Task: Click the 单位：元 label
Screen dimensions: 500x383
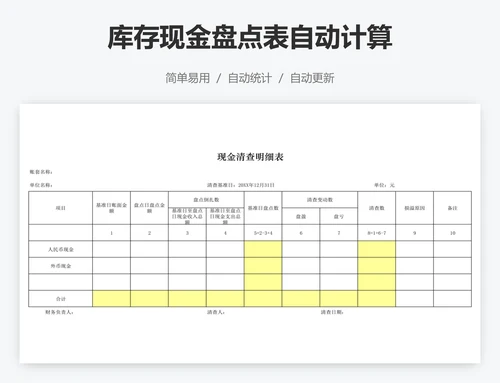Action: 384,185
